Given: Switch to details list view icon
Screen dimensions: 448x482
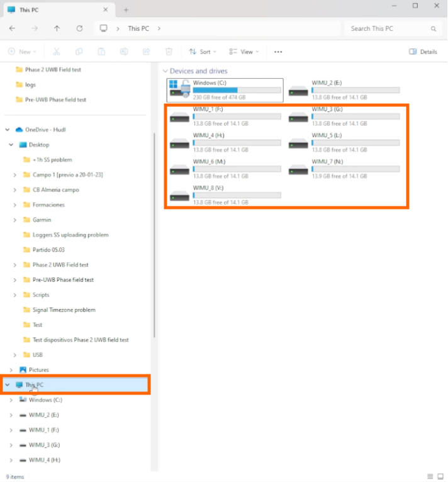Looking at the screenshot, I should click(430, 476).
